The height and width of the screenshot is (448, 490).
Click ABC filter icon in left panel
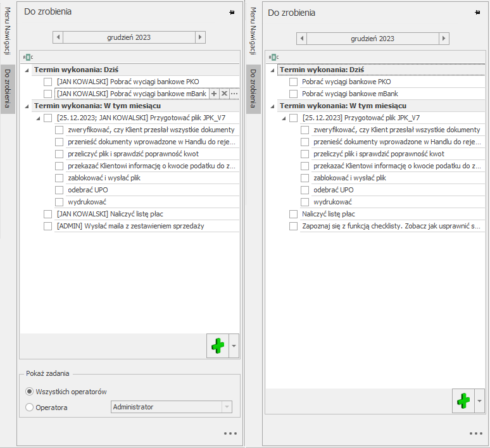[28, 57]
